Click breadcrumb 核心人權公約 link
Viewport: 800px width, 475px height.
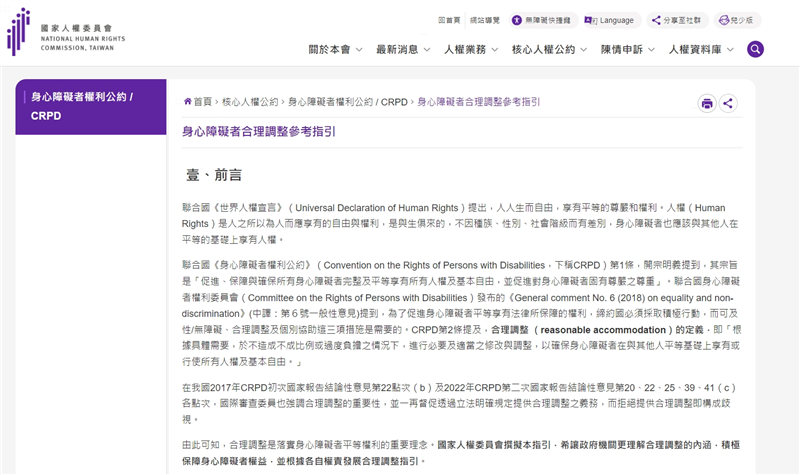[250, 102]
